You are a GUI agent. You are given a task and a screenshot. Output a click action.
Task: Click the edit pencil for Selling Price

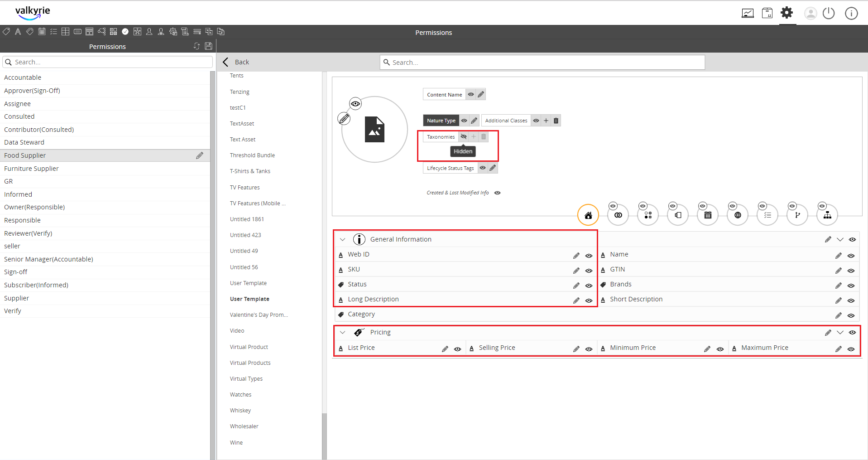pos(576,349)
